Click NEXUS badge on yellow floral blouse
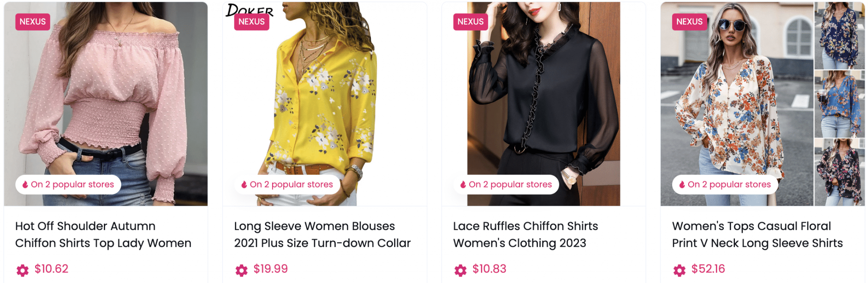 point(252,22)
